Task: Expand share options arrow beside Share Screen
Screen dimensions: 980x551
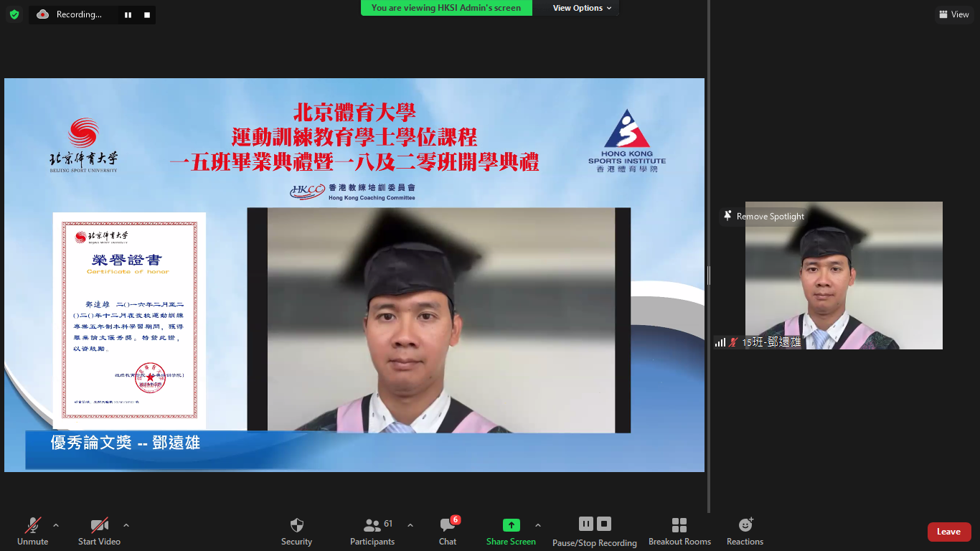Action: [x=538, y=525]
